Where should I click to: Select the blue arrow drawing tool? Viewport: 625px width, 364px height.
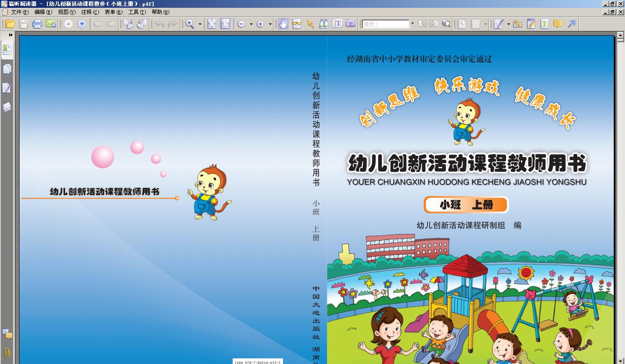click(572, 24)
